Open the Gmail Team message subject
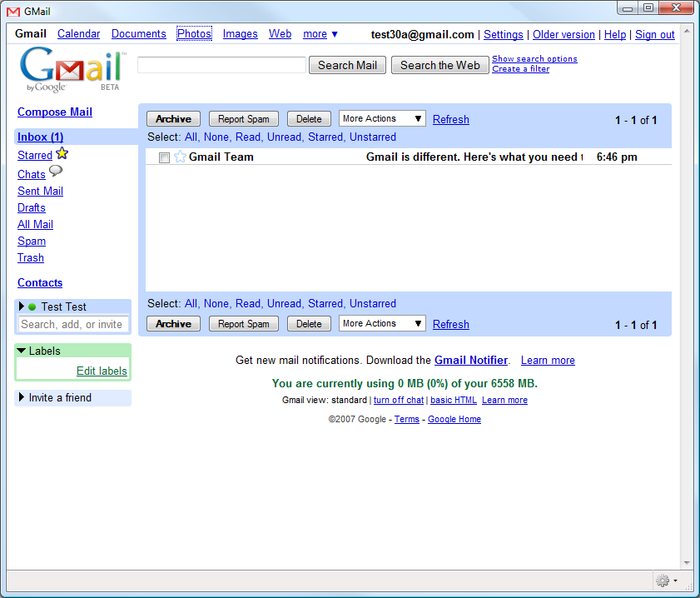The image size is (700, 598). point(474,157)
